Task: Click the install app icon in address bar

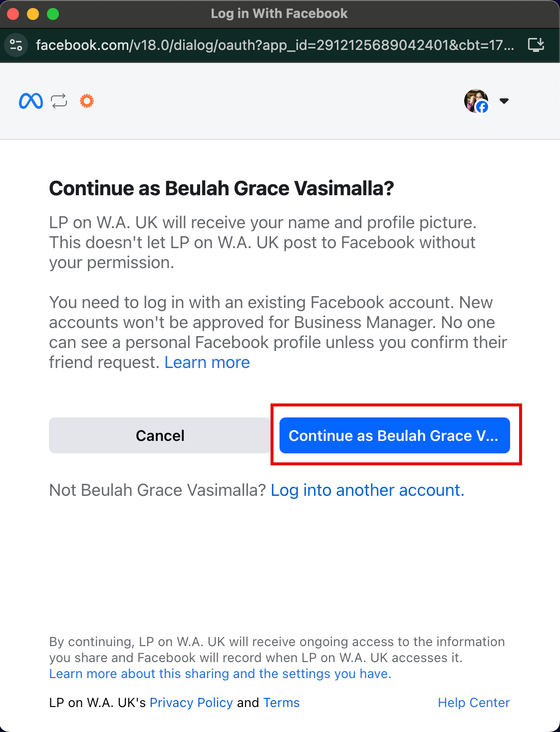Action: coord(536,45)
